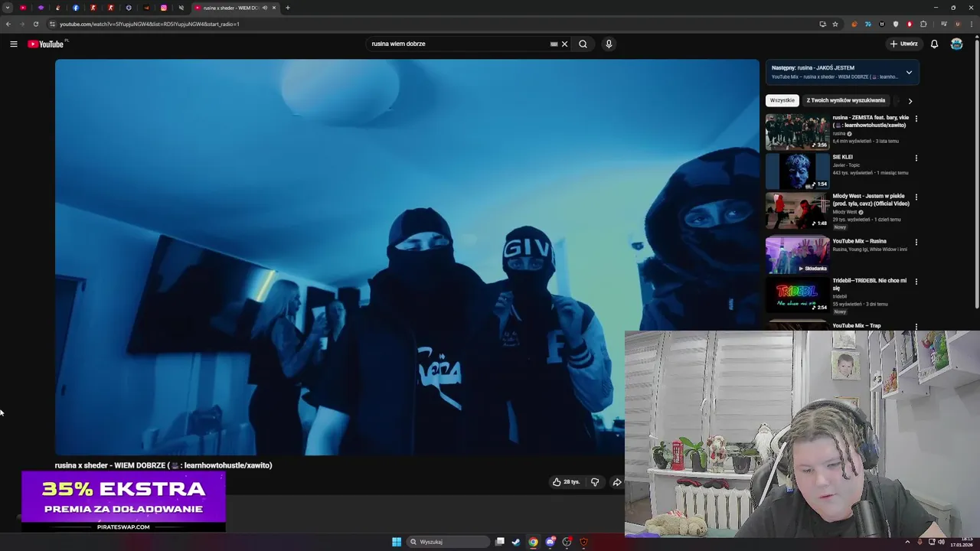Open the tab search dropdown arrow
This screenshot has width=980, height=551.
8,8
